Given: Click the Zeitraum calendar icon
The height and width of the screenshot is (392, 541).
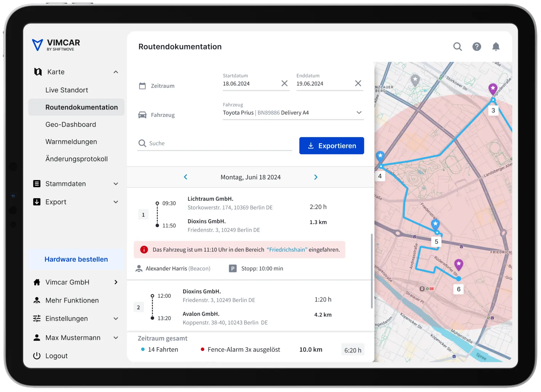Looking at the screenshot, I should click(142, 86).
